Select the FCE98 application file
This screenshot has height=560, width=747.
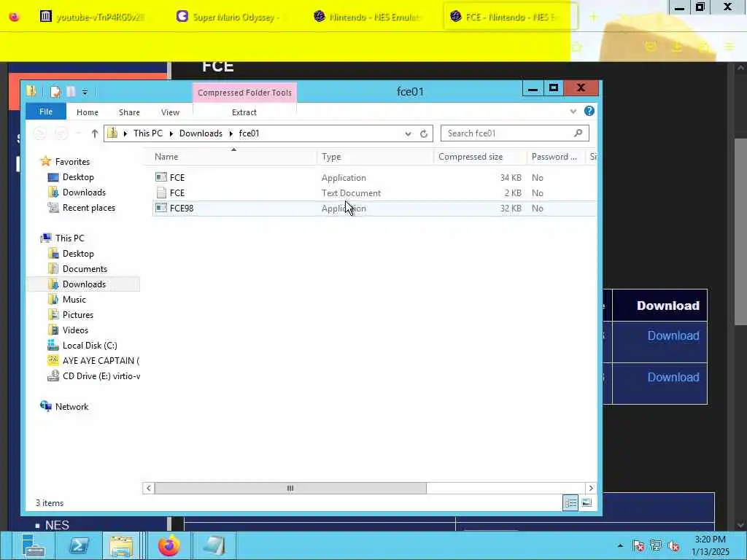coord(182,208)
